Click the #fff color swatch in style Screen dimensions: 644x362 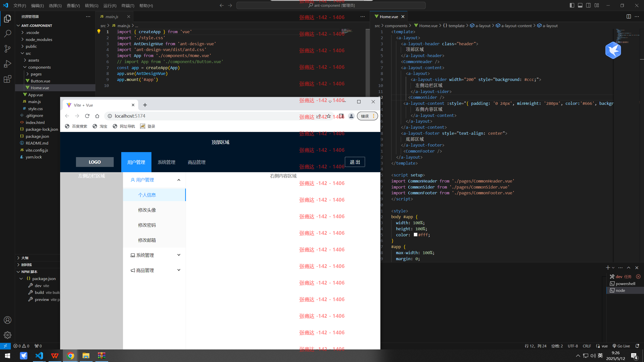[416, 235]
